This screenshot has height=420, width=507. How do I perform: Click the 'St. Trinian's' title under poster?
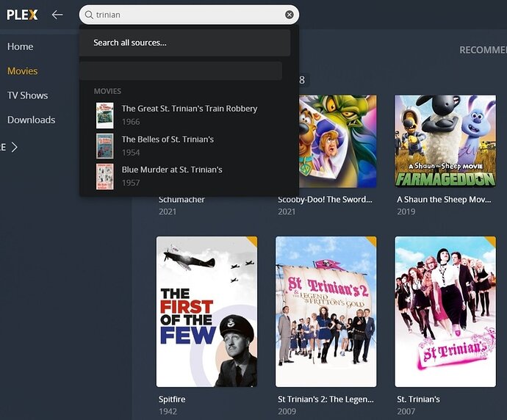(418, 399)
